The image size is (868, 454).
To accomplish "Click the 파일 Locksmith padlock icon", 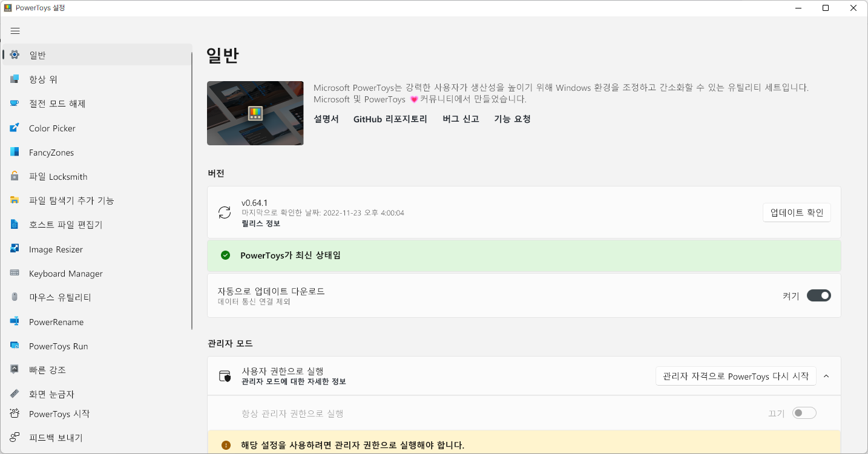I will [x=15, y=176].
